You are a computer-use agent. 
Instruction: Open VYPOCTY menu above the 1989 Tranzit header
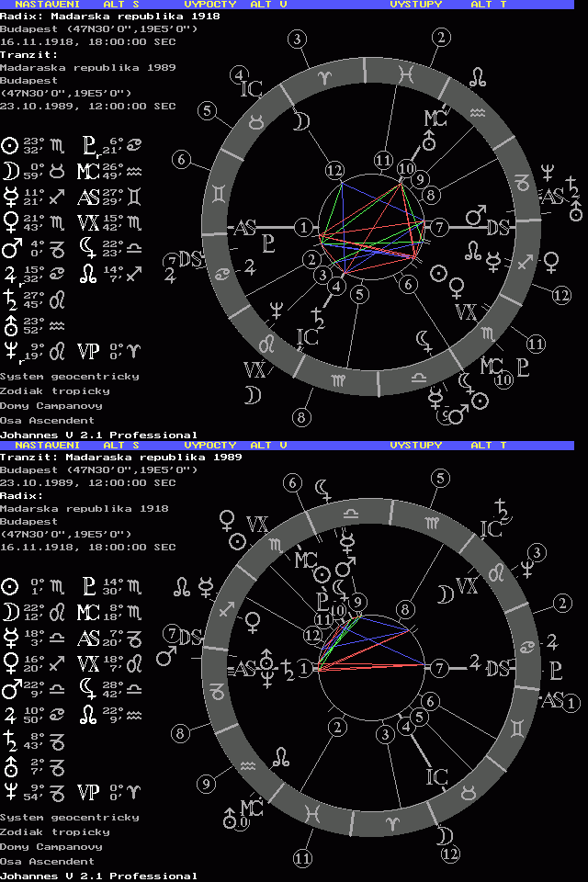coord(210,446)
